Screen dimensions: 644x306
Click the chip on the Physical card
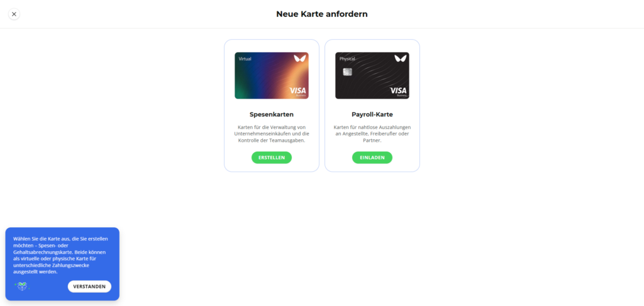(x=347, y=72)
